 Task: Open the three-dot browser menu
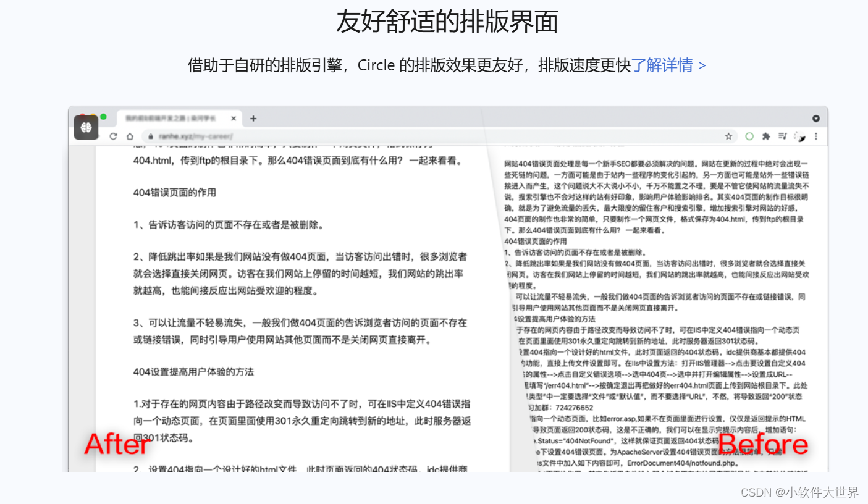point(816,136)
